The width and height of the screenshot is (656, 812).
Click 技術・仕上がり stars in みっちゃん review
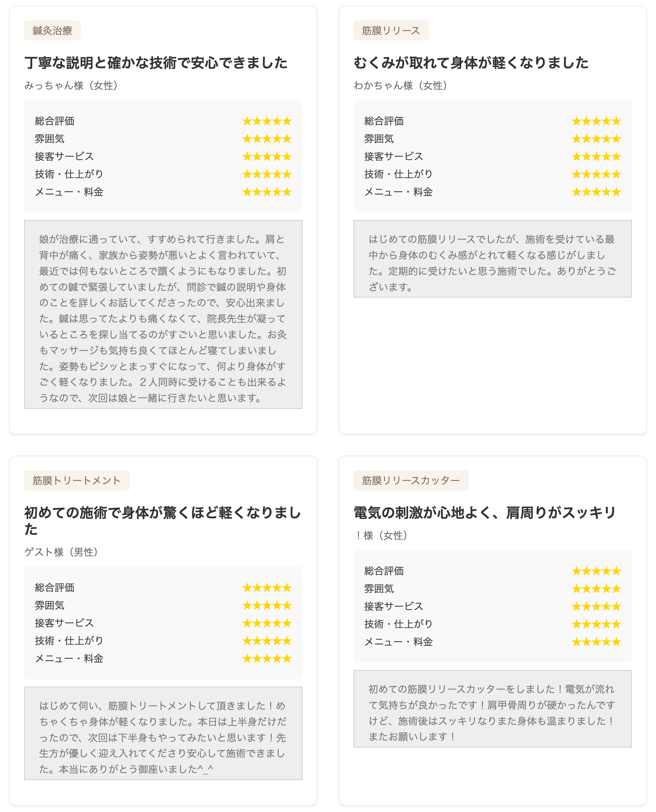[267, 174]
